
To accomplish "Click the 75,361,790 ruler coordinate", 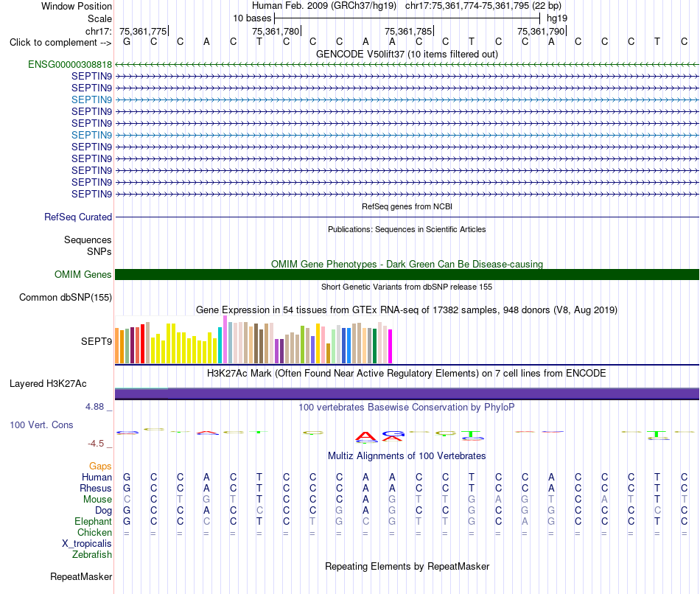I will tap(541, 31).
